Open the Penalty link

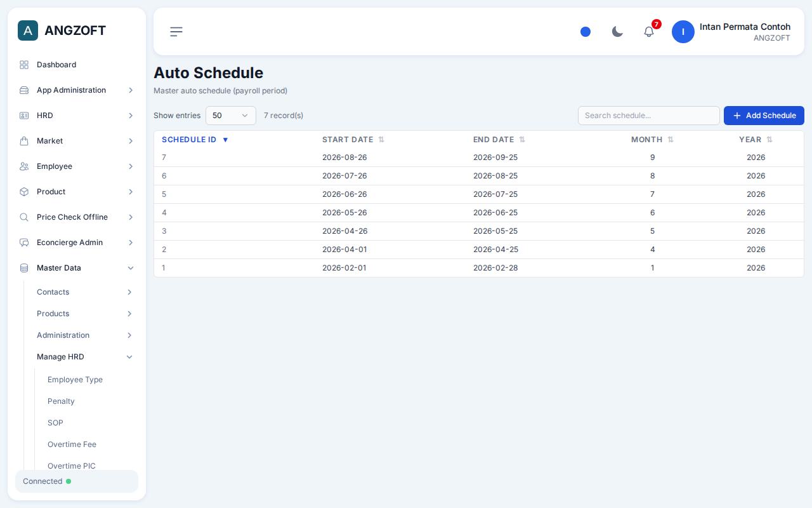click(61, 401)
